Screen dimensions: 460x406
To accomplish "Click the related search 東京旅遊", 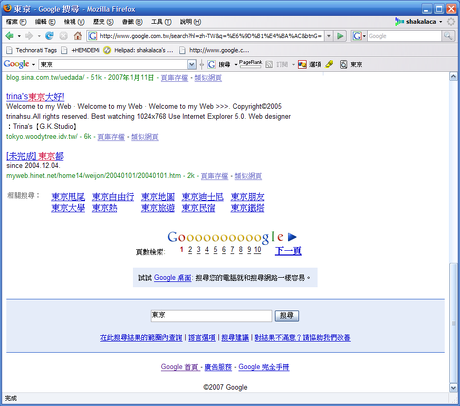I will 158,208.
